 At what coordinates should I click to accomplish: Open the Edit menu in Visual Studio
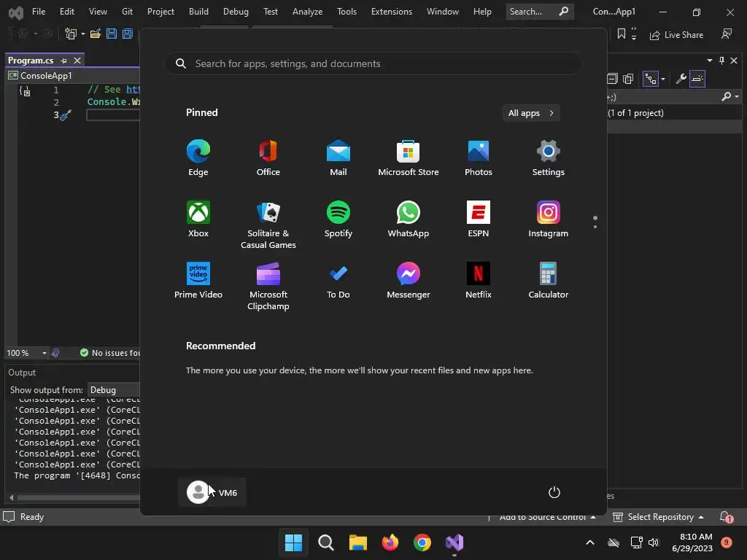click(x=66, y=12)
